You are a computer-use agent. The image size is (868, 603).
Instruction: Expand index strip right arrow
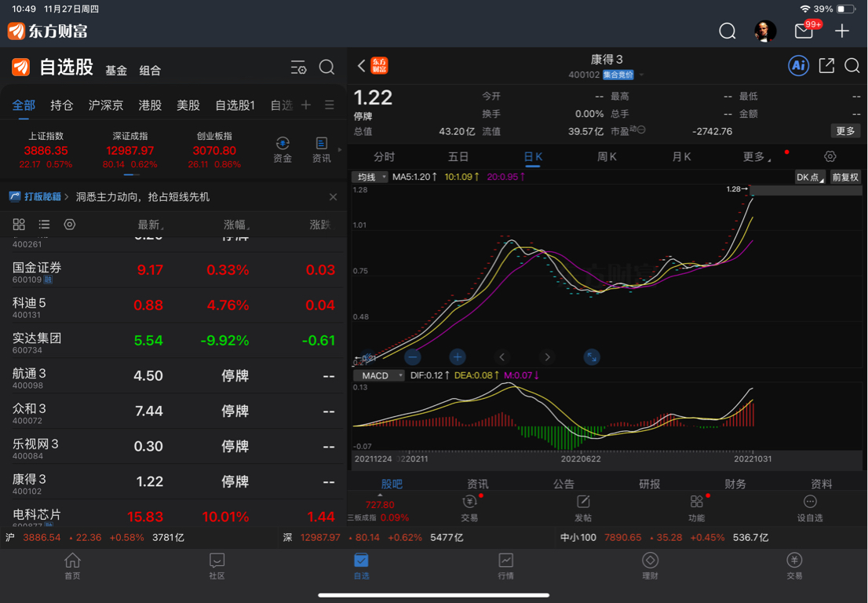(x=340, y=149)
